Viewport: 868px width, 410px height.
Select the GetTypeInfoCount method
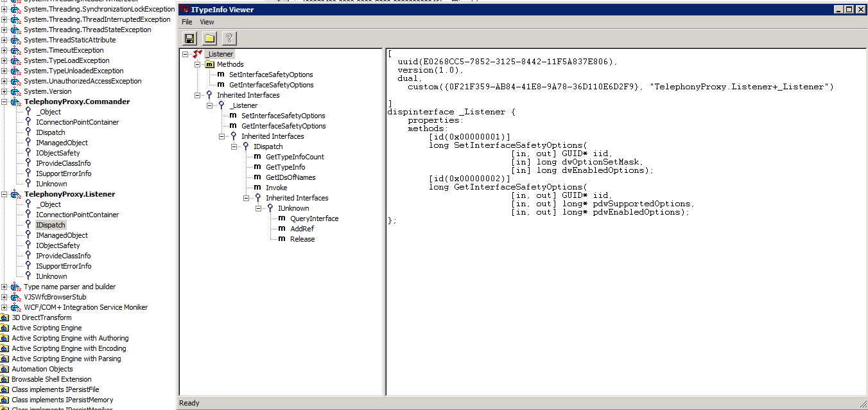295,157
